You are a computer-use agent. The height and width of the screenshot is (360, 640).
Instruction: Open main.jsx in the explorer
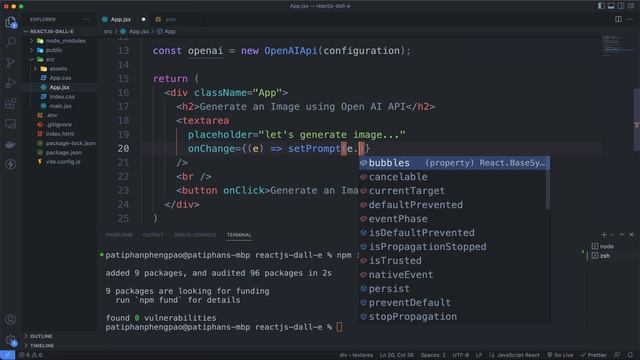[x=60, y=106]
